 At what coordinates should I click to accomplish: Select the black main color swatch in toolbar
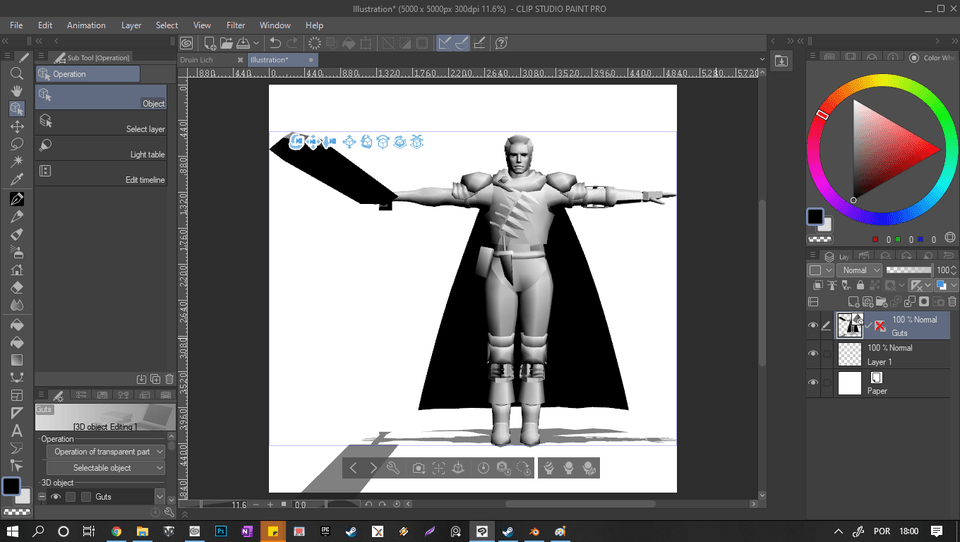point(11,486)
